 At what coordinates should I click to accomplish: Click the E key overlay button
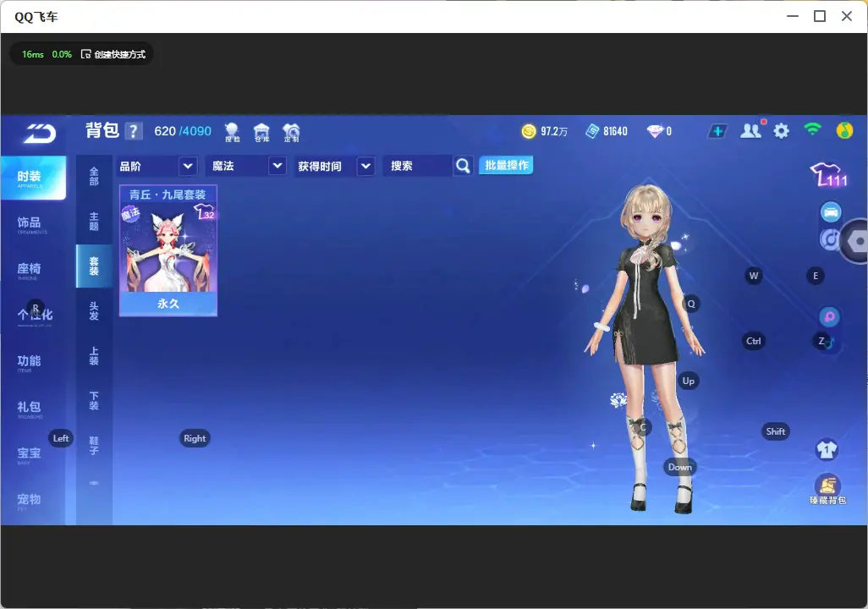[816, 276]
